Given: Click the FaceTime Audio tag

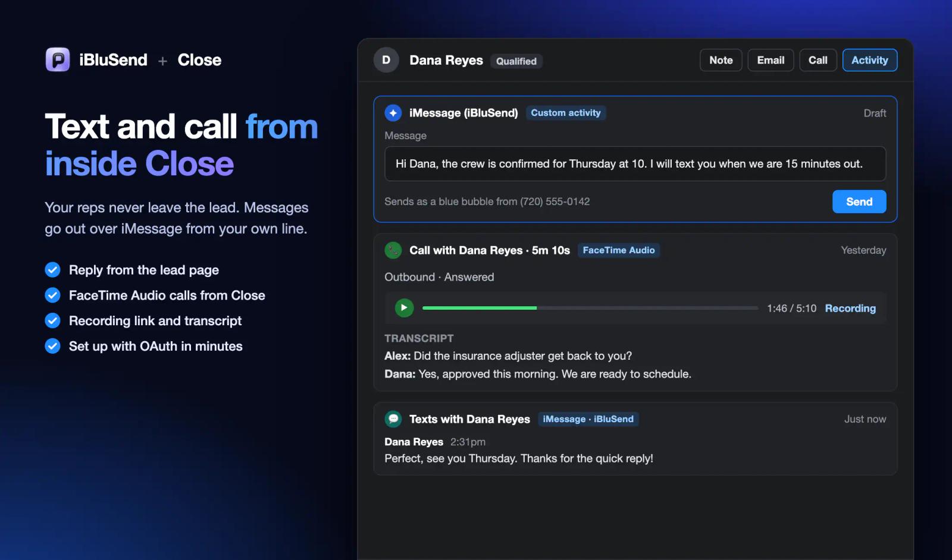Looking at the screenshot, I should tap(619, 250).
